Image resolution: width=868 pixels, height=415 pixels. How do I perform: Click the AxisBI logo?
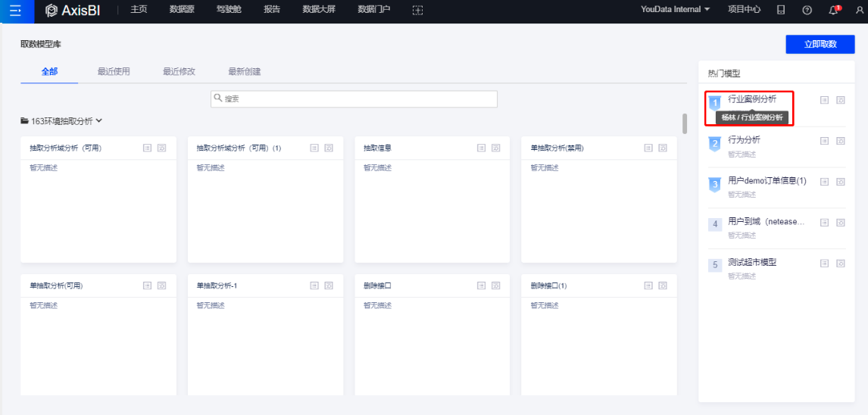tap(73, 10)
